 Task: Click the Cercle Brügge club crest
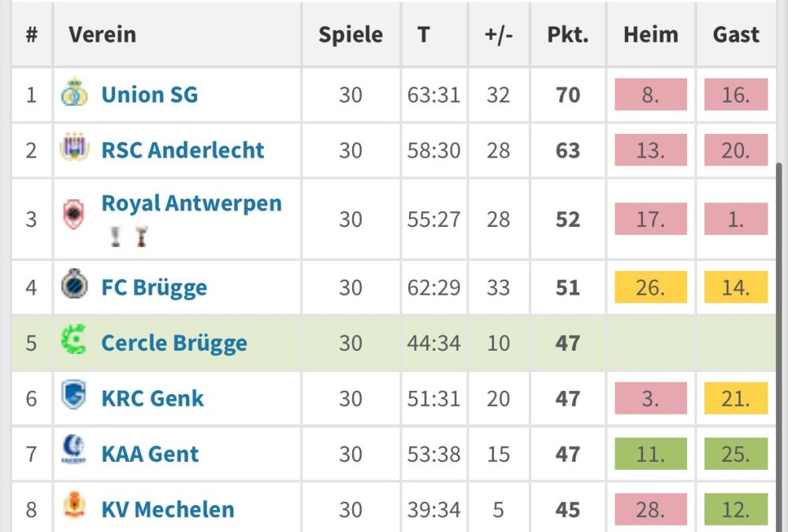pos(74,340)
